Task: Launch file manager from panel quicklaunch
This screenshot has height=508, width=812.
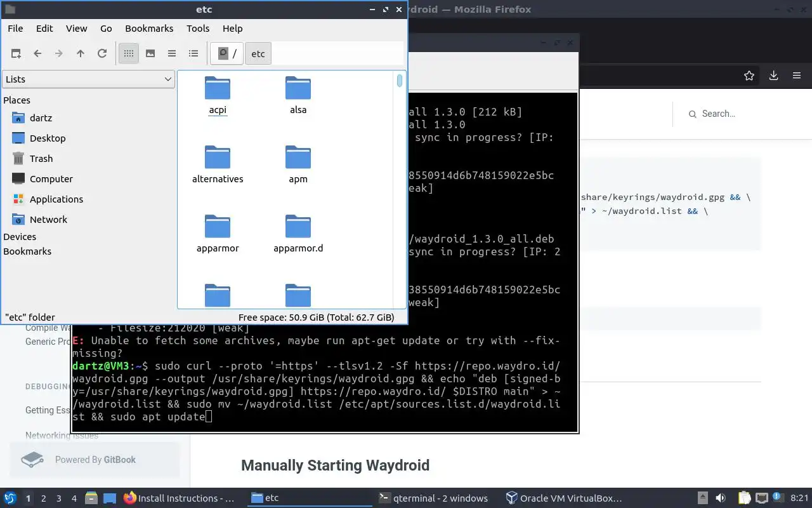Action: (x=91, y=498)
